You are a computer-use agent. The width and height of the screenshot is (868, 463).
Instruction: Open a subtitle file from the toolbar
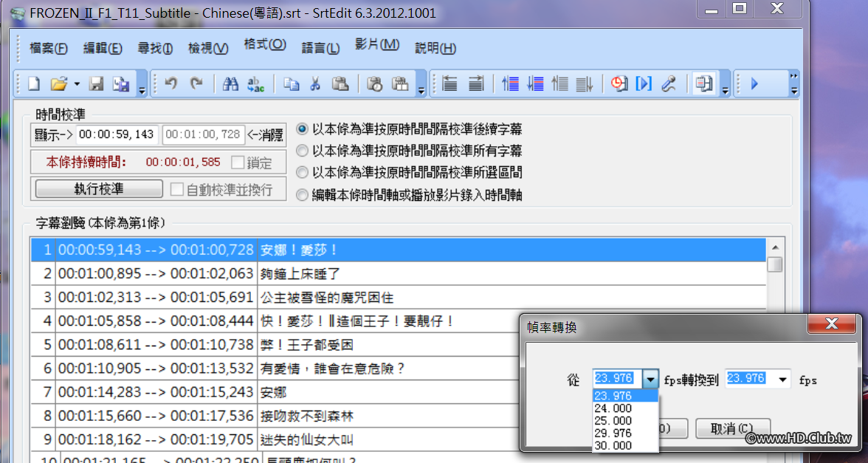pyautogui.click(x=58, y=83)
